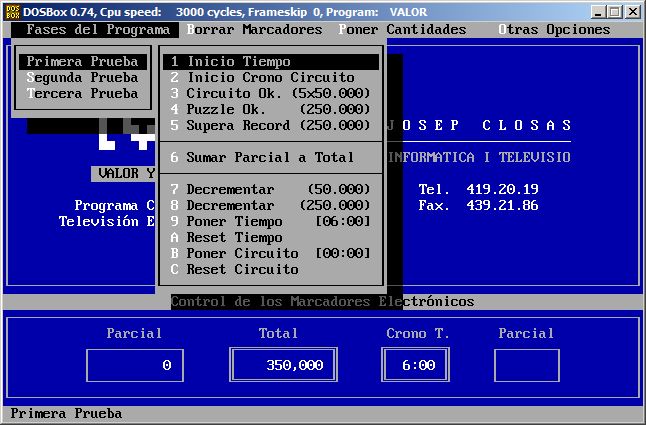Maximize the DOSBox window
This screenshot has width=646, height=425.
614,11
